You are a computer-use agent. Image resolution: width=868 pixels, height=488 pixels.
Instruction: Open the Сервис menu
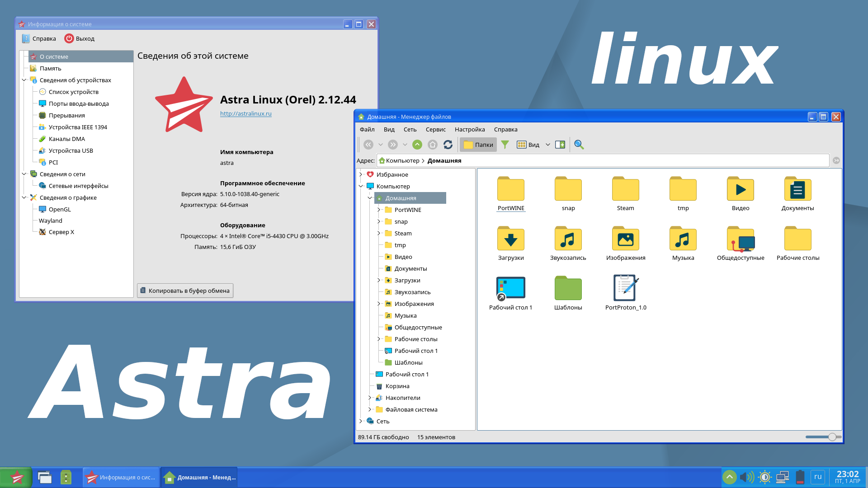(435, 129)
